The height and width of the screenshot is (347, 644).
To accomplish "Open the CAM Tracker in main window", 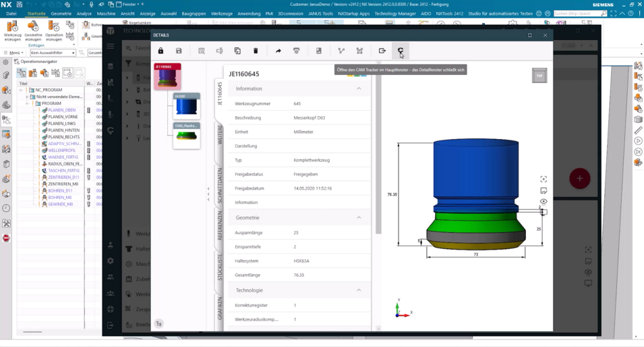I will (x=401, y=51).
